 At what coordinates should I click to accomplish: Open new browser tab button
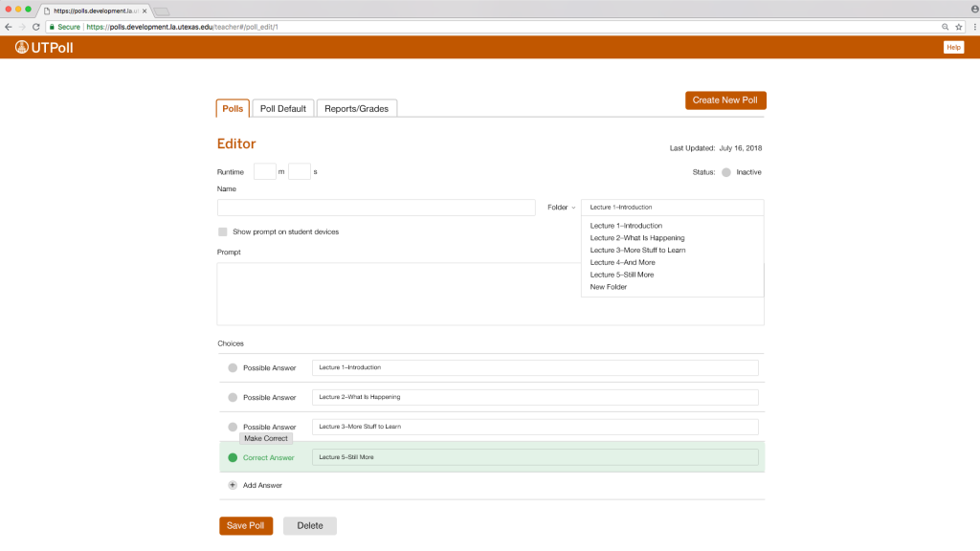(x=162, y=11)
